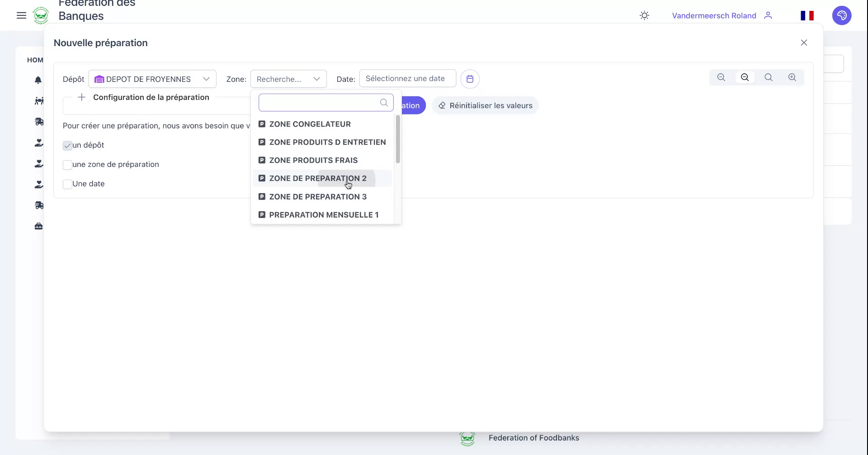The image size is (868, 455).
Task: Uncheck the 'un dépôt' checkbox
Action: pos(67,145)
